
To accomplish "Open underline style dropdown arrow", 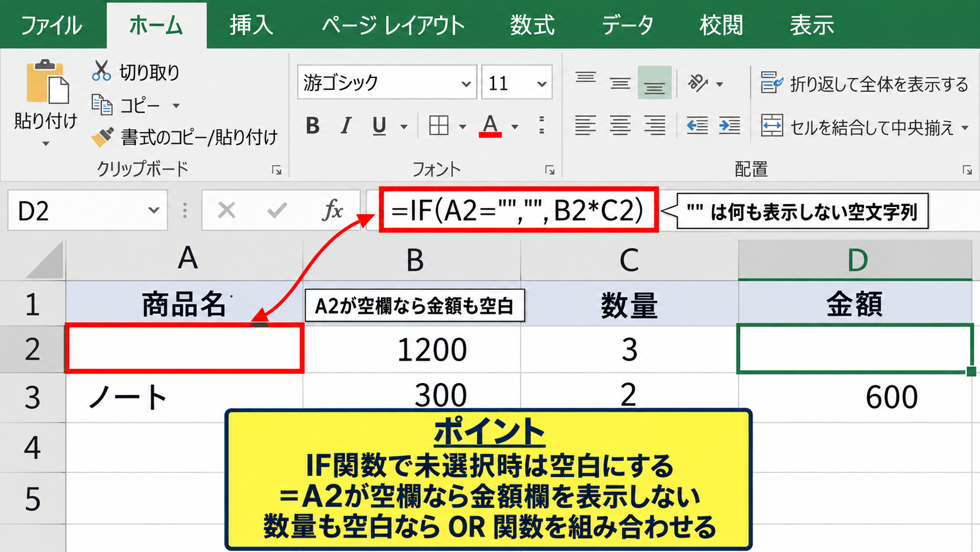I will click(x=404, y=127).
